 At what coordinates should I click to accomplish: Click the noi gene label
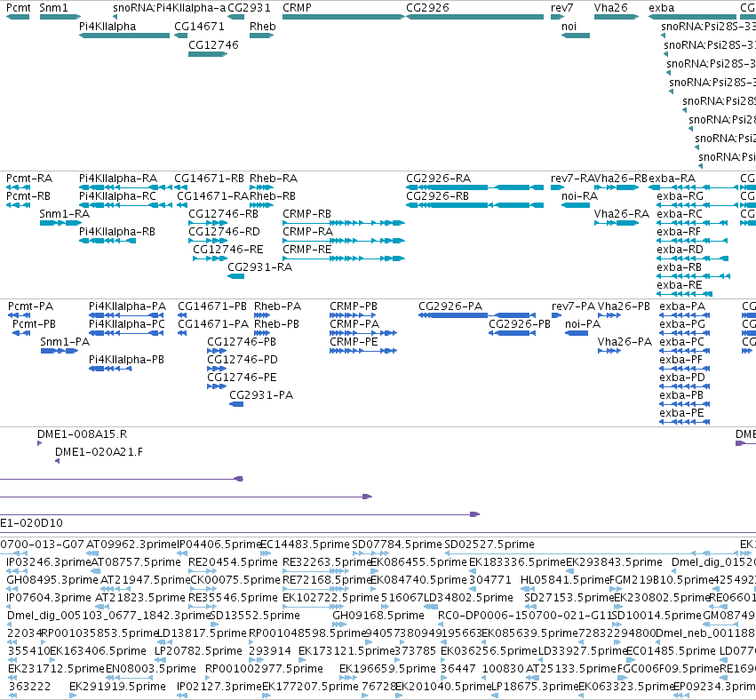pos(569,27)
